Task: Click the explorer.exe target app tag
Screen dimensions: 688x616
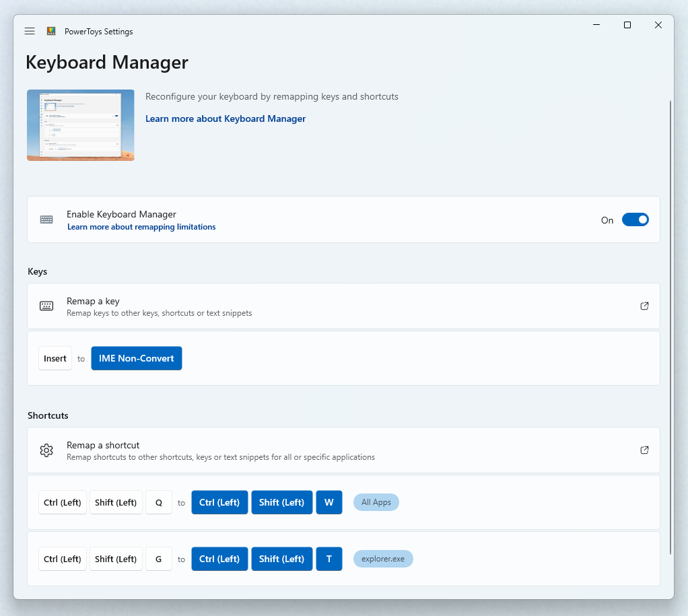Action: [383, 559]
